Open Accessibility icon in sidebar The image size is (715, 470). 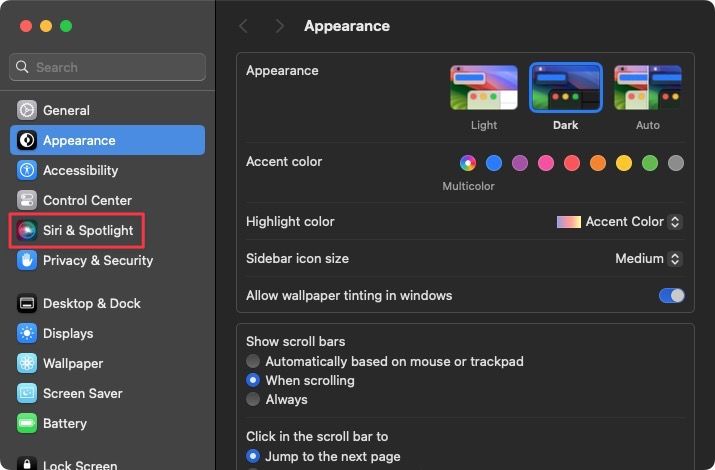[26, 170]
